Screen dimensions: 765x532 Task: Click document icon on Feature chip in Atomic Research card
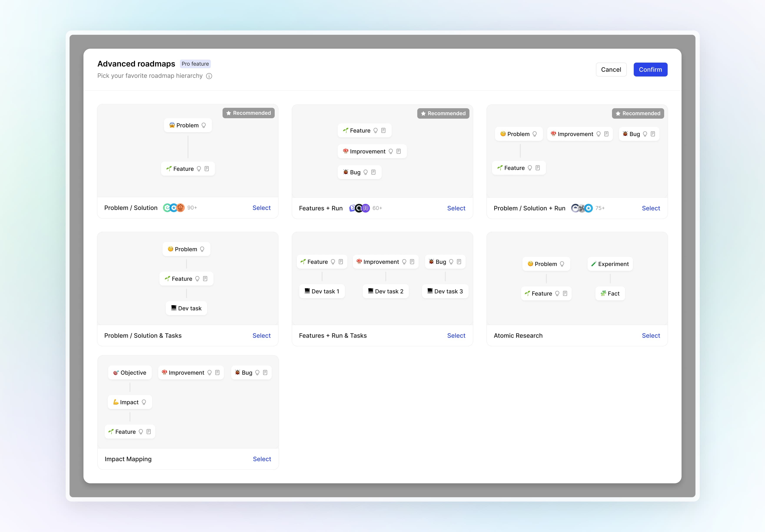pos(565,293)
